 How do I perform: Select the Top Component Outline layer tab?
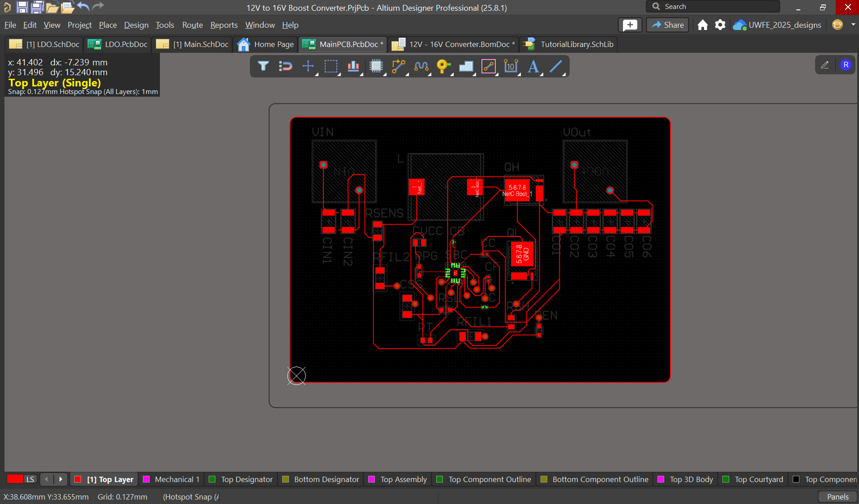click(484, 479)
